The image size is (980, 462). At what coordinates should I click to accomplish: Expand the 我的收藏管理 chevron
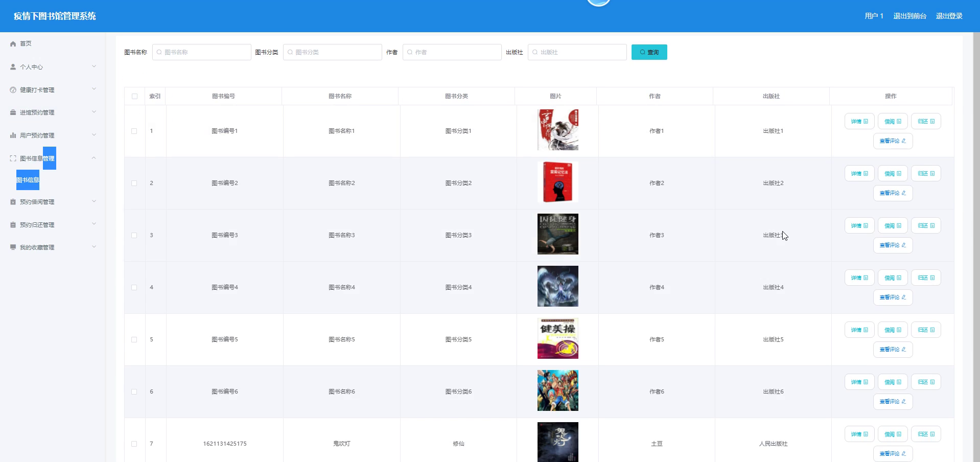pos(94,247)
